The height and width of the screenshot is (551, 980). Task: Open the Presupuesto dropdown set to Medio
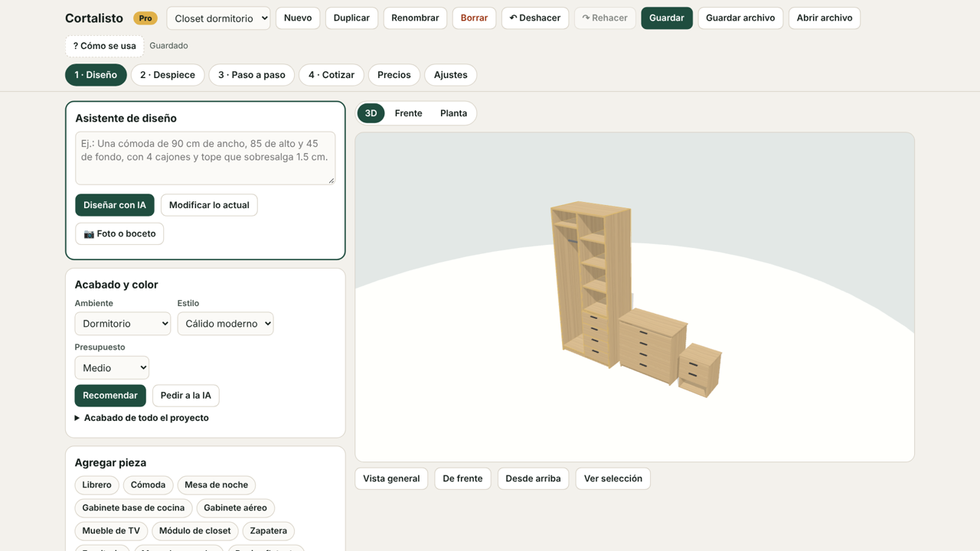(112, 368)
